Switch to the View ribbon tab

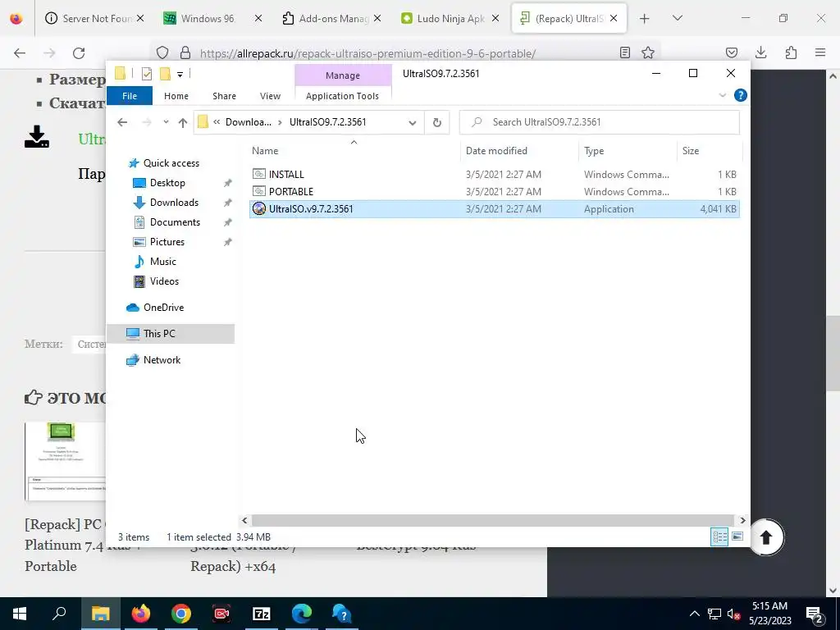point(270,96)
